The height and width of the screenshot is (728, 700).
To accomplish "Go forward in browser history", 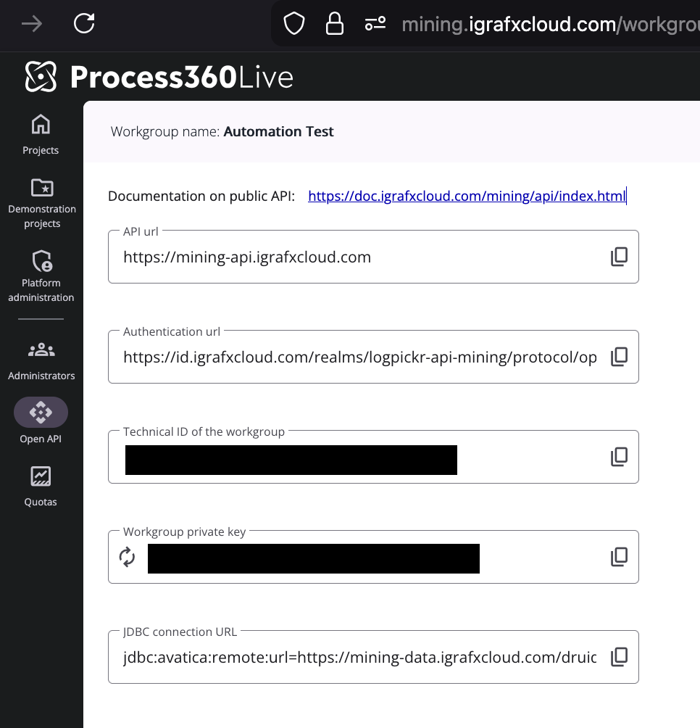I will 32,24.
